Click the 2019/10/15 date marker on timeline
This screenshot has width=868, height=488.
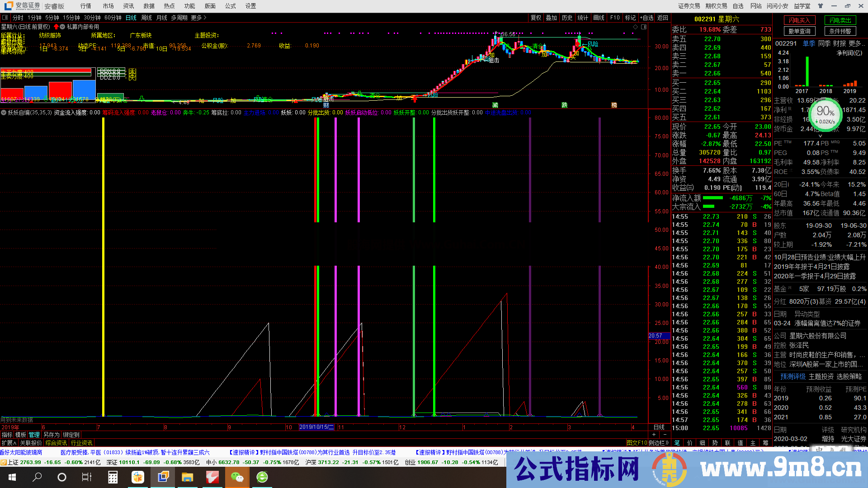pos(316,427)
